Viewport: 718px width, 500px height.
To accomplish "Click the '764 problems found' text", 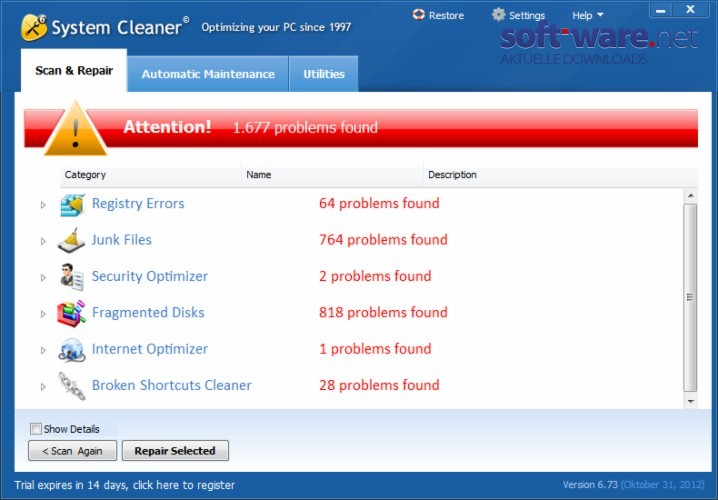I will coord(383,239).
